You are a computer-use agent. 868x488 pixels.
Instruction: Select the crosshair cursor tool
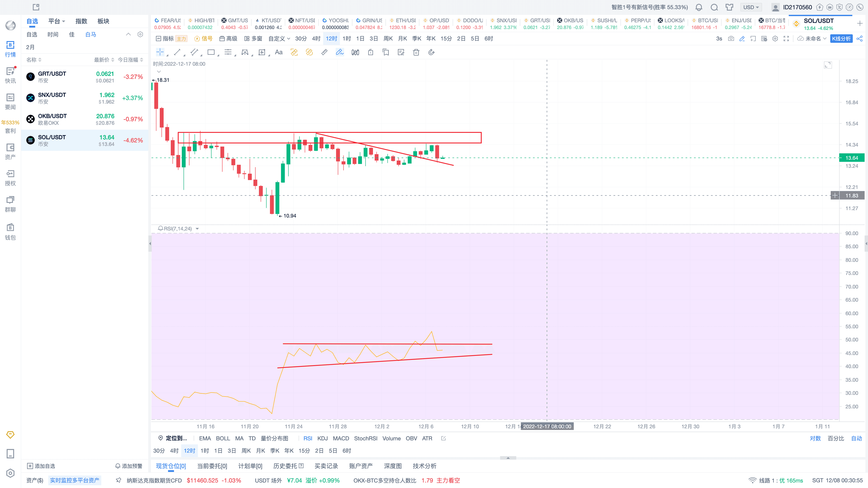[x=160, y=52]
